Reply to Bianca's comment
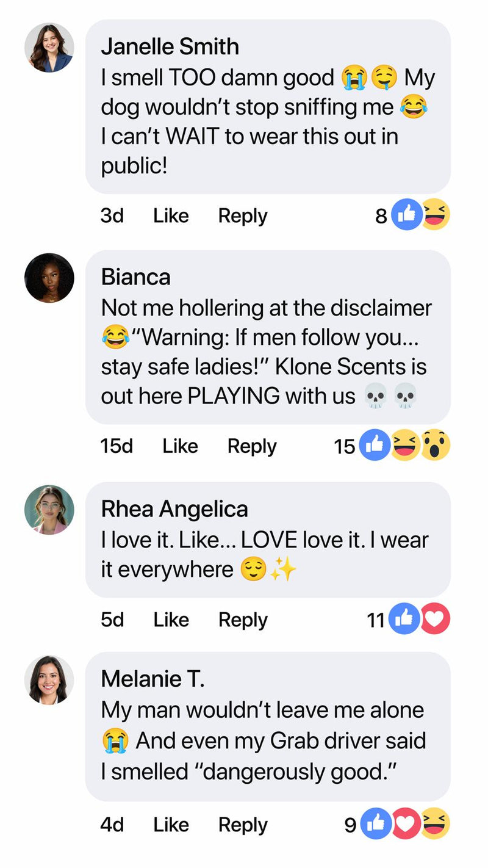The height and width of the screenshot is (868, 488). coord(252,446)
